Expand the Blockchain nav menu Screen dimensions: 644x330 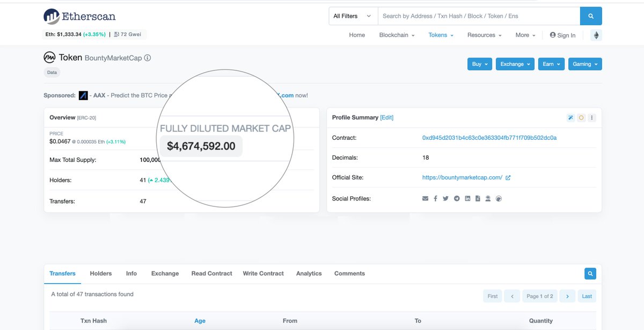(397, 35)
